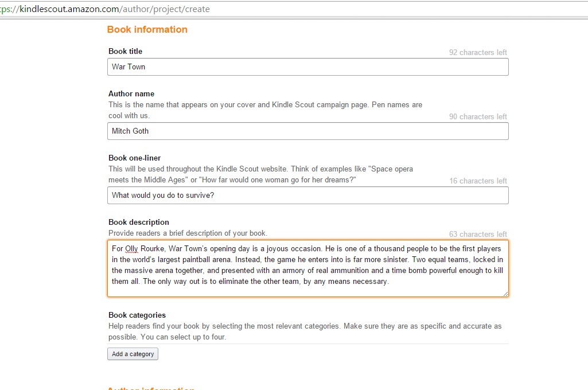Click the Book categories label

point(137,315)
